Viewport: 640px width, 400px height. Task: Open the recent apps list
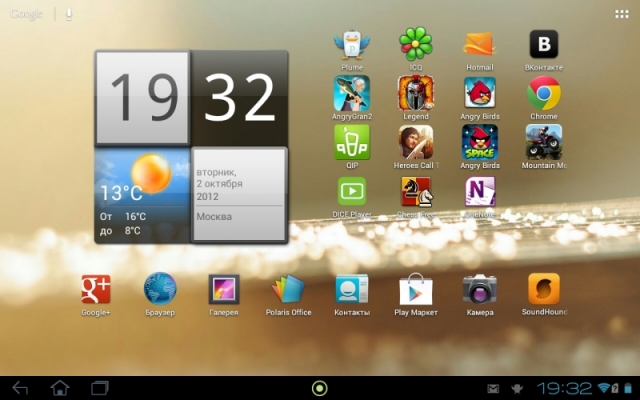100,388
